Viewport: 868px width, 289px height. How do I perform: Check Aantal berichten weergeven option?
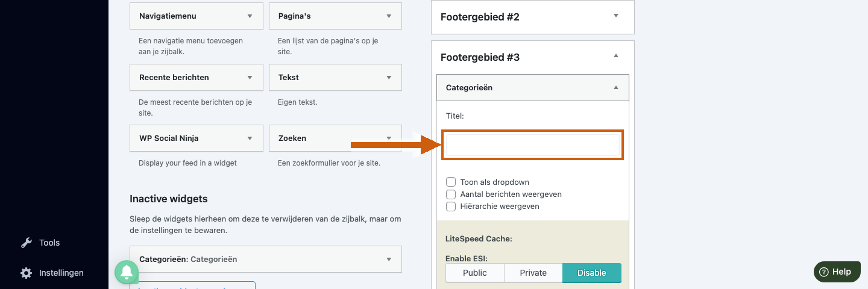click(451, 194)
